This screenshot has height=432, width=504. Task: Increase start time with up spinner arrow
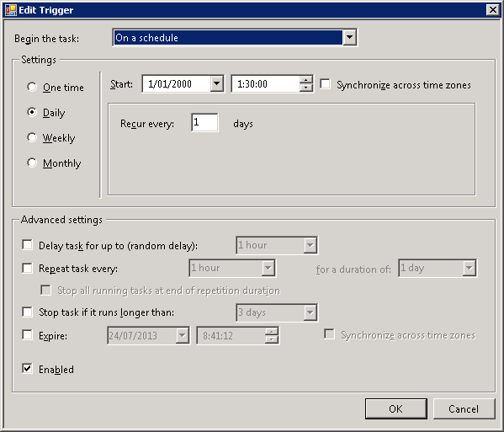click(306, 80)
